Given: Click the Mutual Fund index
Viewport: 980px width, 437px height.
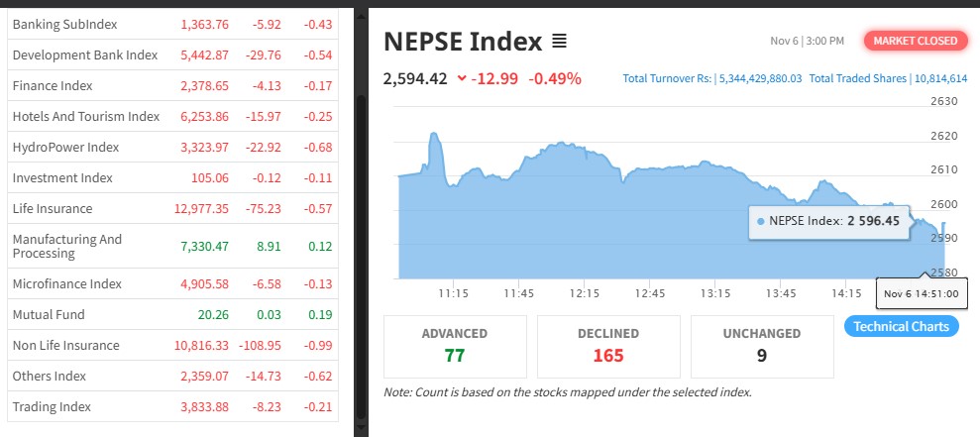Looking at the screenshot, I should 49,314.
